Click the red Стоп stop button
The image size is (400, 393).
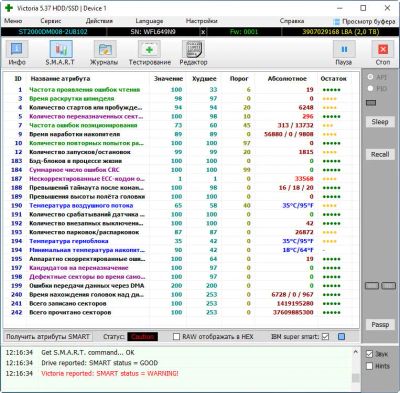click(383, 53)
